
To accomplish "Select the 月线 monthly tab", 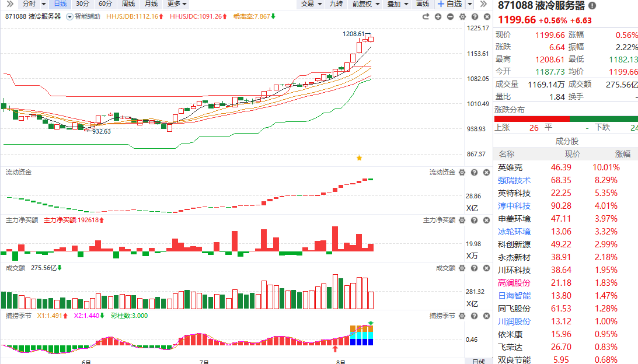I will (151, 3).
